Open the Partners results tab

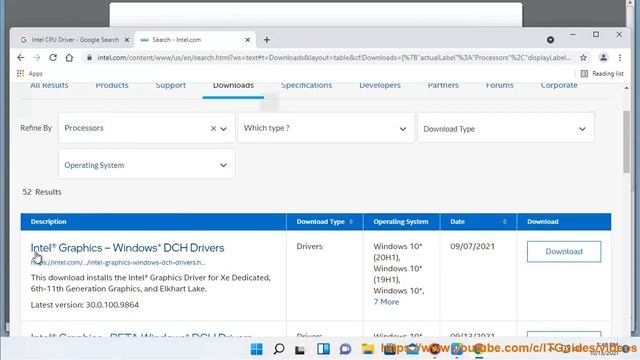443,85
